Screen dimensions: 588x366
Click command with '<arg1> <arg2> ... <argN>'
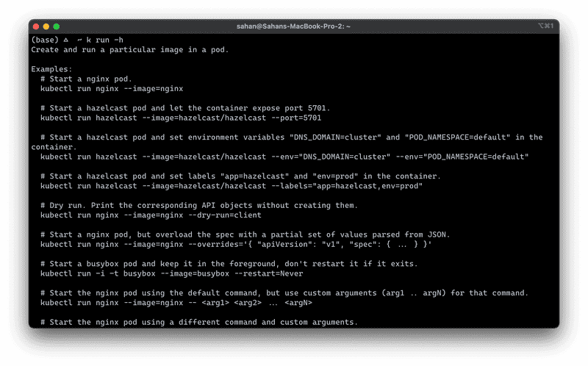[x=176, y=303]
